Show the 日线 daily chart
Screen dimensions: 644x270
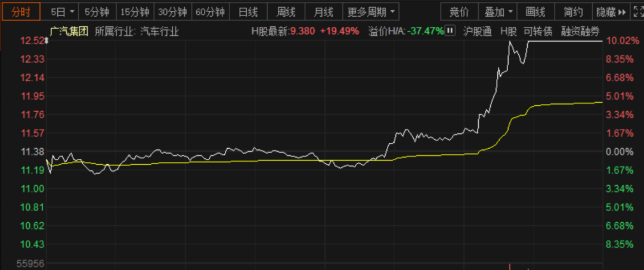[248, 12]
